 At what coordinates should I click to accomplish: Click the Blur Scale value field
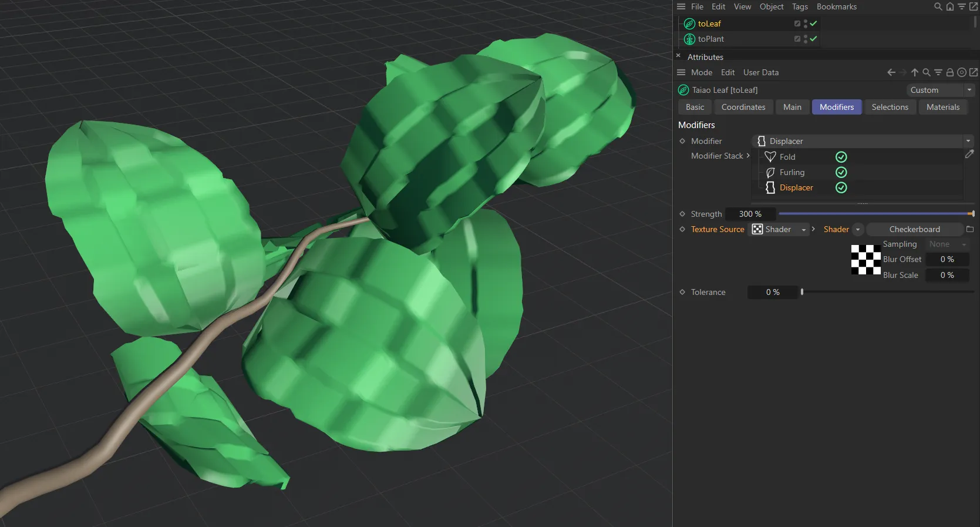pos(947,275)
